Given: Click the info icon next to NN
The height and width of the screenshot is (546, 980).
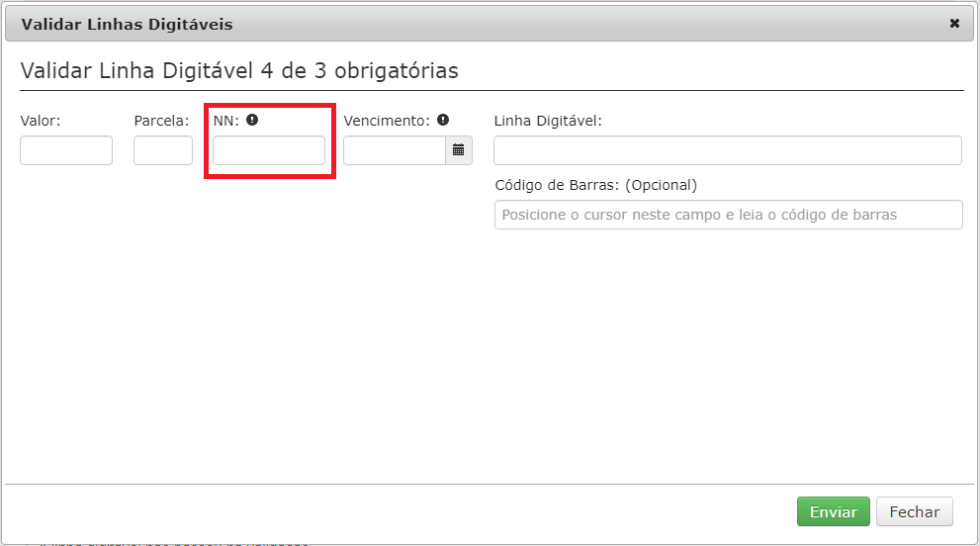Looking at the screenshot, I should coord(252,120).
